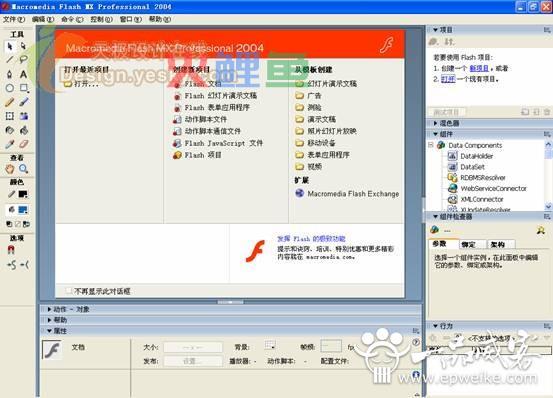Collapse the 项目 panel
The image size is (553, 398).
click(x=436, y=30)
